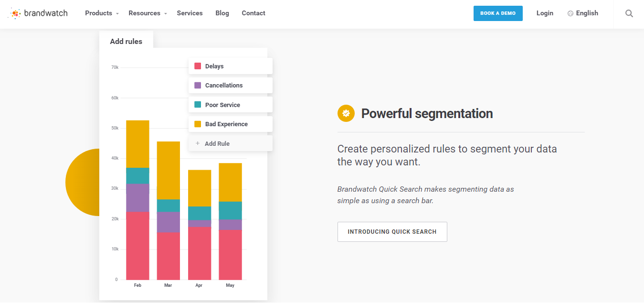The height and width of the screenshot is (304, 644).
Task: Open the Contact page link
Action: click(x=253, y=13)
